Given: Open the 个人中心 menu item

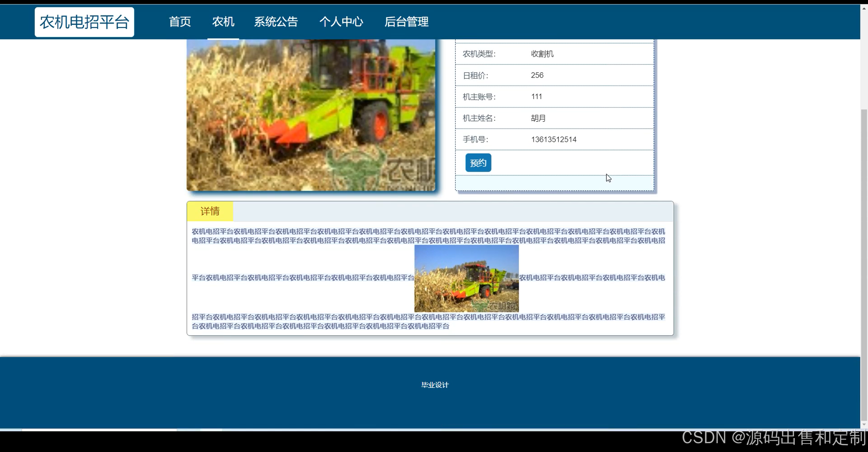Looking at the screenshot, I should [x=341, y=22].
